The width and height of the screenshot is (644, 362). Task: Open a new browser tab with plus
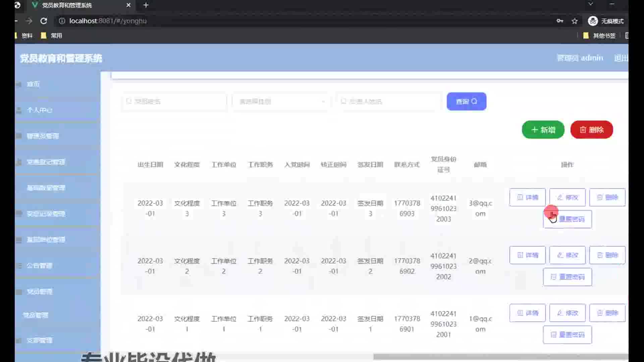click(146, 5)
